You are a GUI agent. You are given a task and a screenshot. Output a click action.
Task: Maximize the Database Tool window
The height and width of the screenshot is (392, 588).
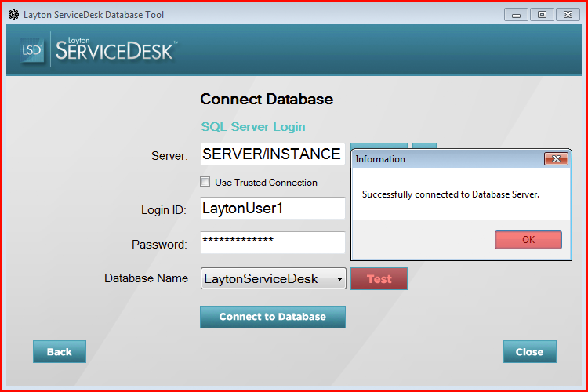point(542,15)
